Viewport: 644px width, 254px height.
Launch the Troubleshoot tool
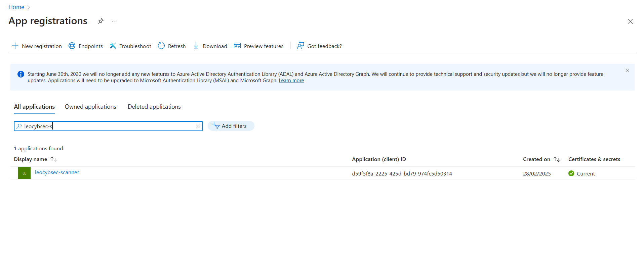130,46
